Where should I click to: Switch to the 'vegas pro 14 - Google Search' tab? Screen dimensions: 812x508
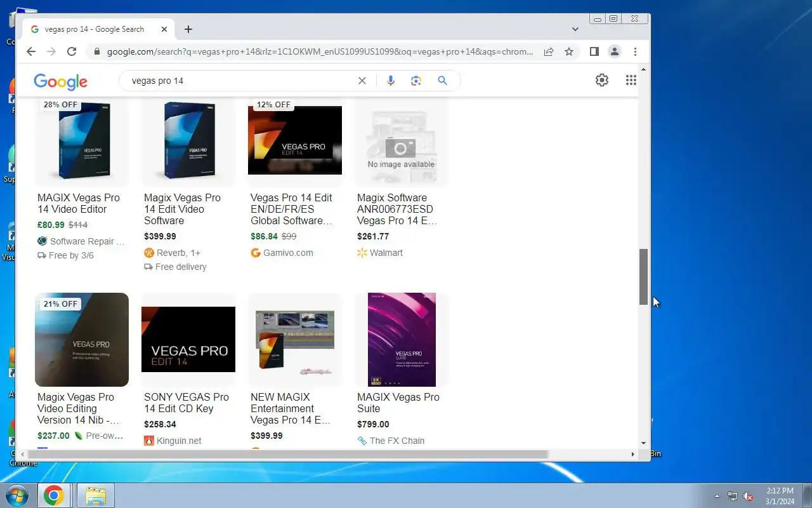pos(98,29)
